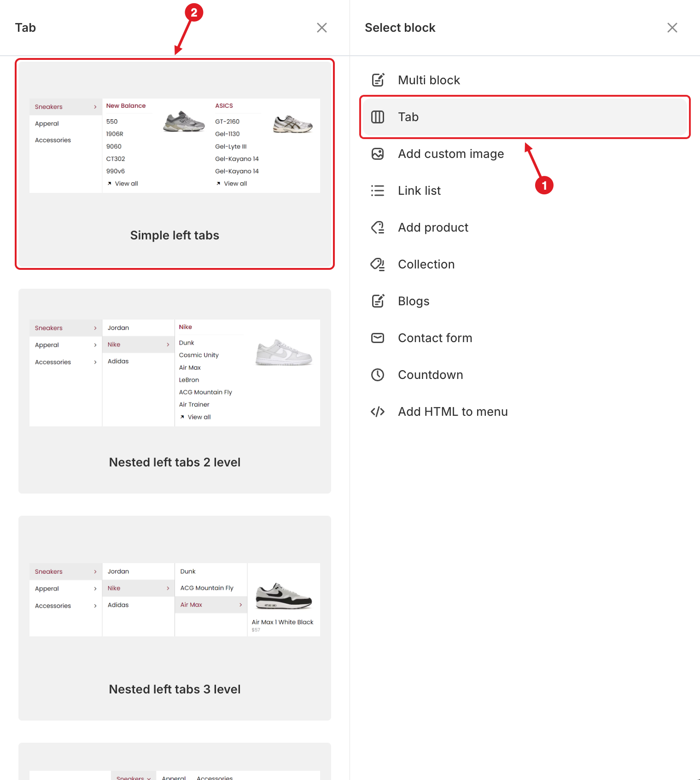Select the Multi block option
This screenshot has width=700, height=780.
pos(525,80)
